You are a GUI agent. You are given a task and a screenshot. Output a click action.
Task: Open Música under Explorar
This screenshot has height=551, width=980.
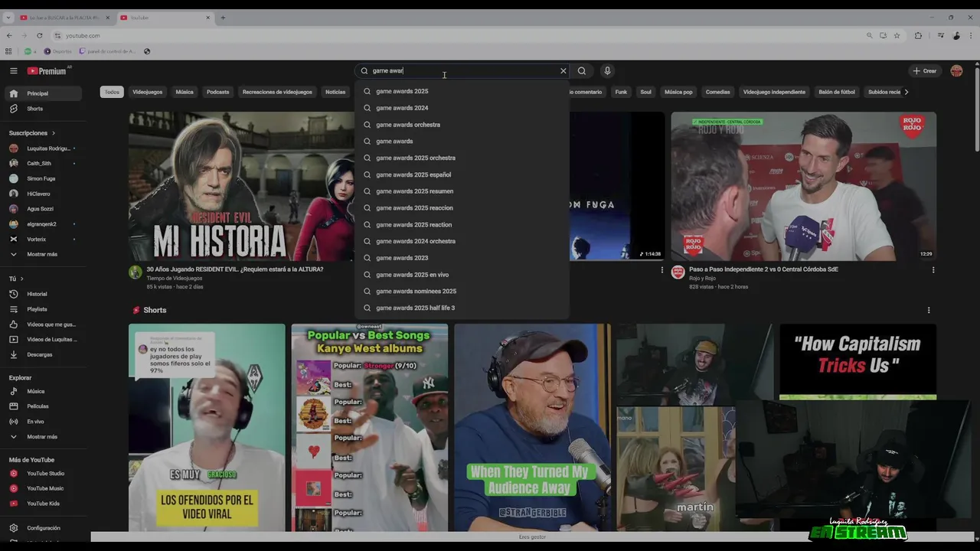[42, 391]
